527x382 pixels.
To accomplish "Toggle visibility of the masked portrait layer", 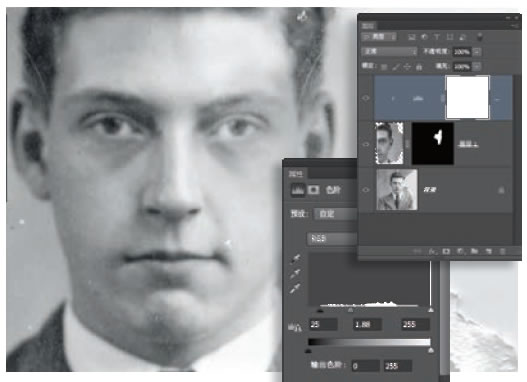I will coord(366,144).
